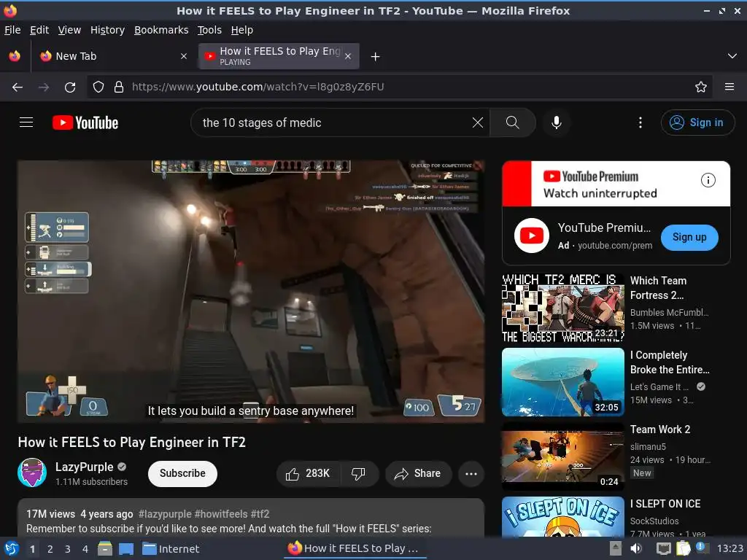Go forward in Firefox
This screenshot has width=747, height=560.
44,87
